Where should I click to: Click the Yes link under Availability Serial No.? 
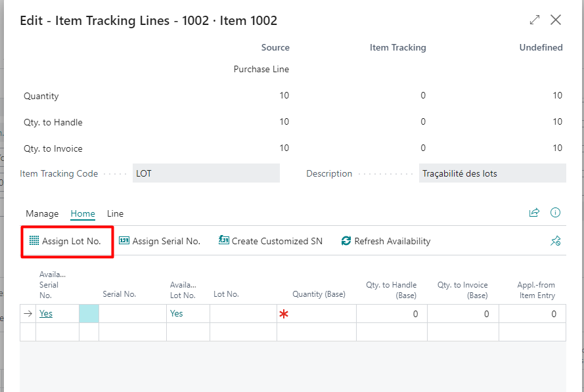46,314
